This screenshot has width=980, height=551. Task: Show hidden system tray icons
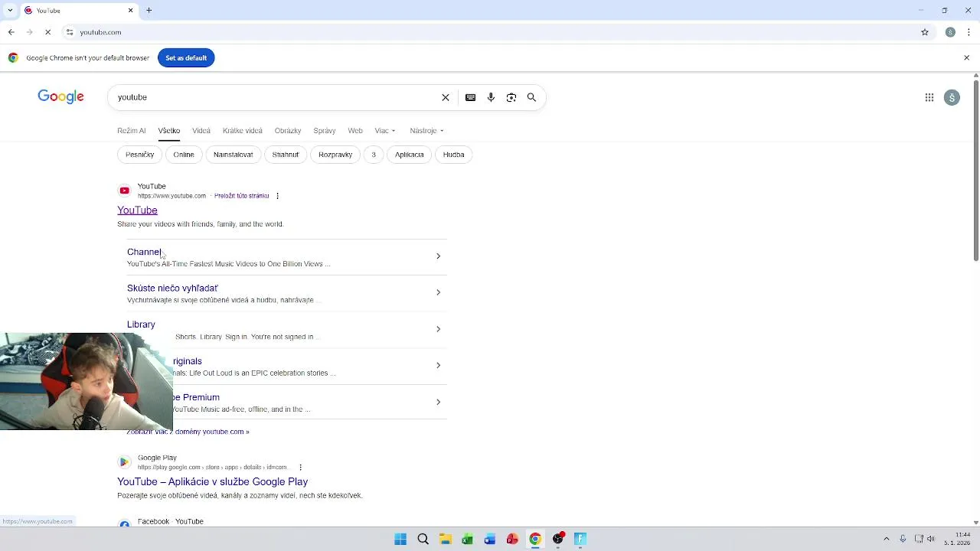point(887,539)
